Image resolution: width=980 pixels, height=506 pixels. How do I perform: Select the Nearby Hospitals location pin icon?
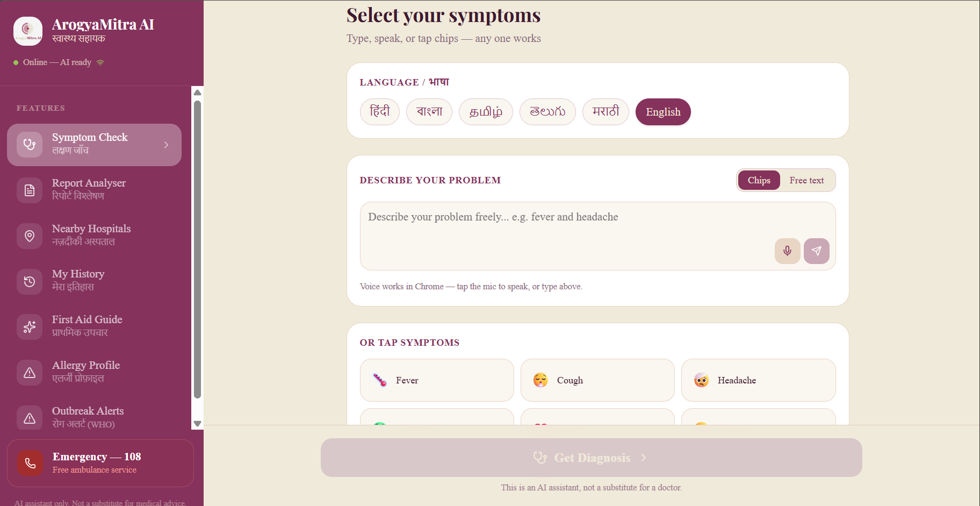coord(30,236)
